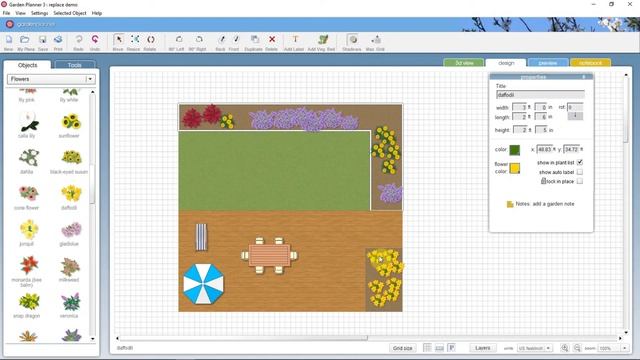This screenshot has height=360, width=640.
Task: Pick the milkweed object
Action: click(70, 266)
